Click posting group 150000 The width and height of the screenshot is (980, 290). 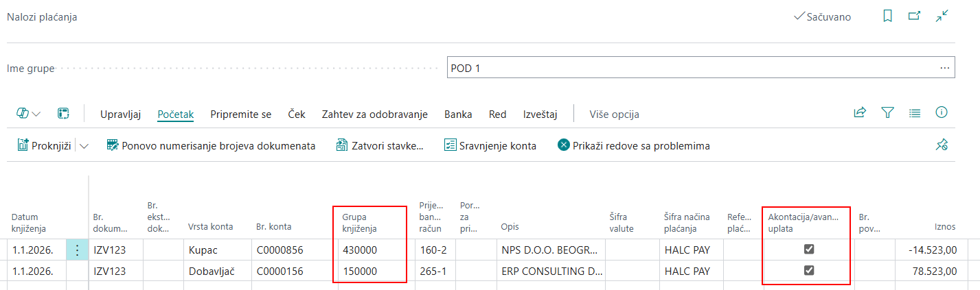[x=360, y=271]
